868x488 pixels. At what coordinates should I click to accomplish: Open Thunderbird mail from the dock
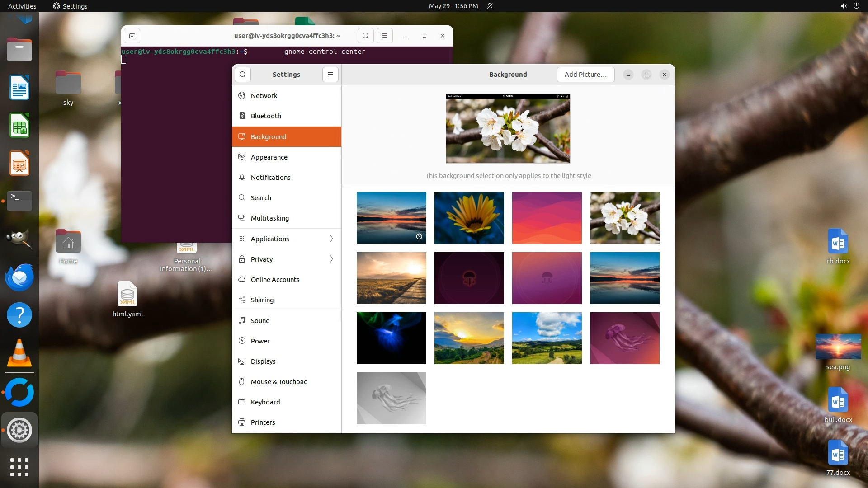point(19,277)
